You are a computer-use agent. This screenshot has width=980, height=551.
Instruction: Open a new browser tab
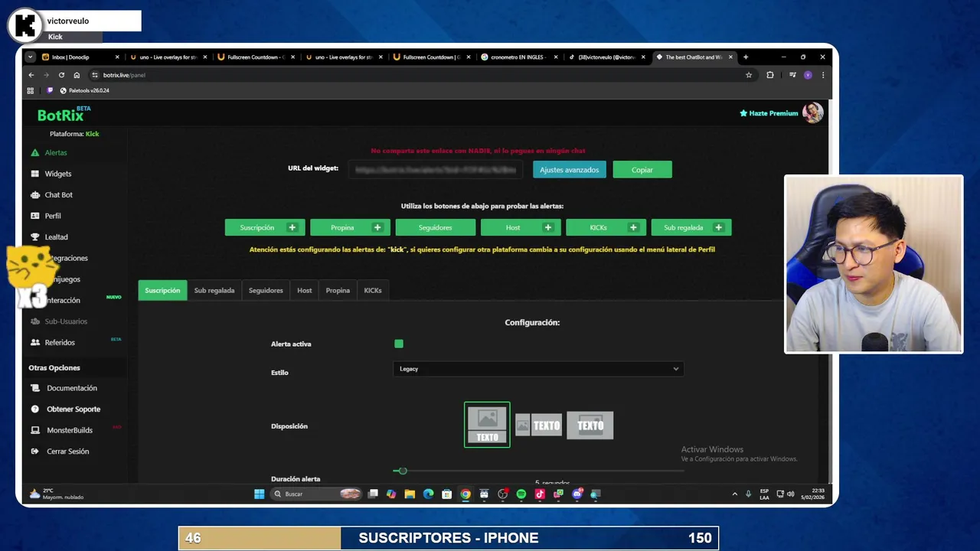tap(745, 57)
